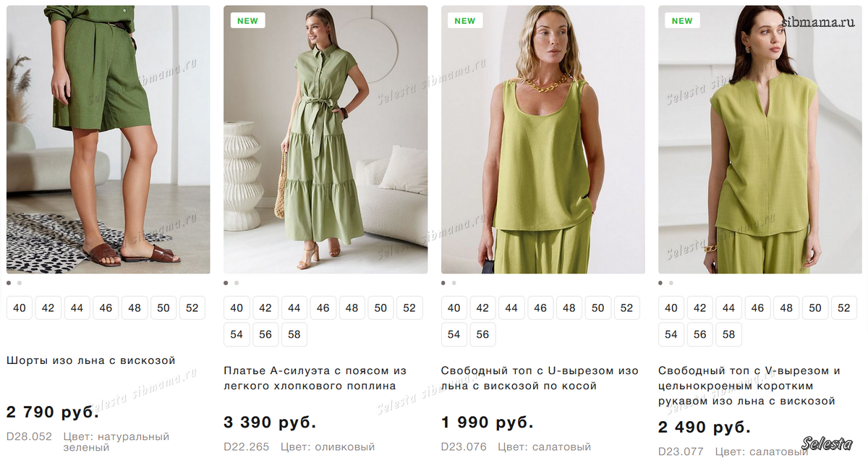This screenshot has width=868, height=466.
Task: Pick size 56 for the U-neck top
Action: tap(482, 334)
